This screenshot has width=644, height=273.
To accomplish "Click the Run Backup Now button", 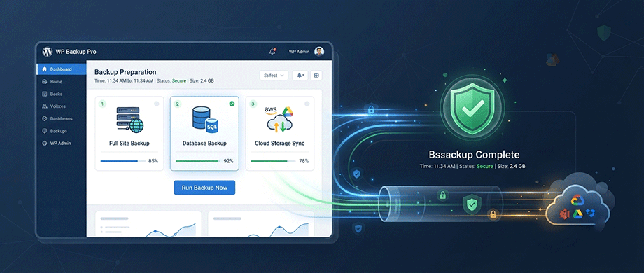I will (x=204, y=187).
